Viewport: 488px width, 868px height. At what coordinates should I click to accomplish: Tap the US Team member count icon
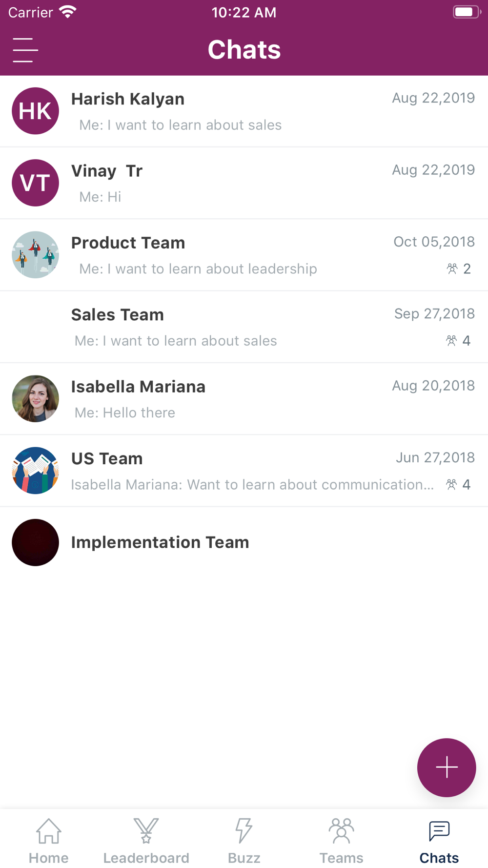coord(452,484)
